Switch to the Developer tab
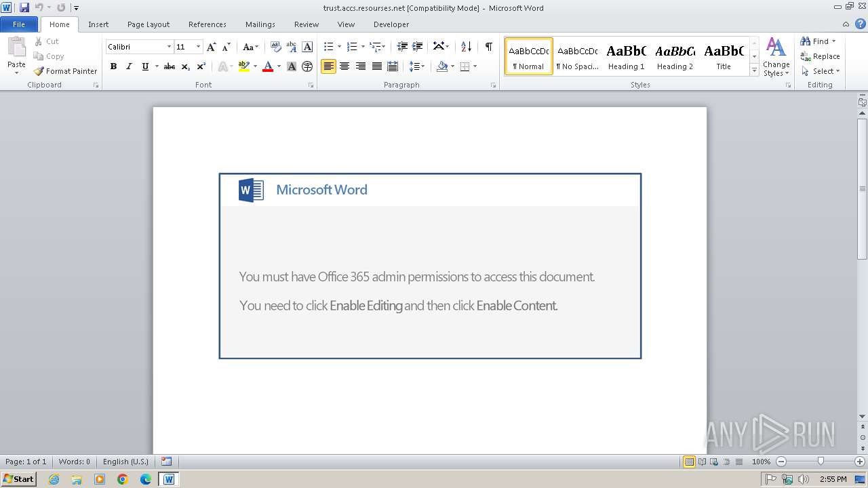This screenshot has height=488, width=868. click(391, 24)
